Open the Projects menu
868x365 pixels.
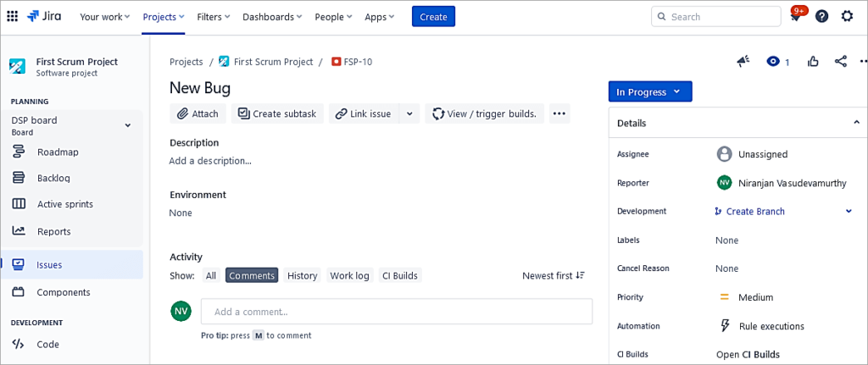[x=164, y=17]
